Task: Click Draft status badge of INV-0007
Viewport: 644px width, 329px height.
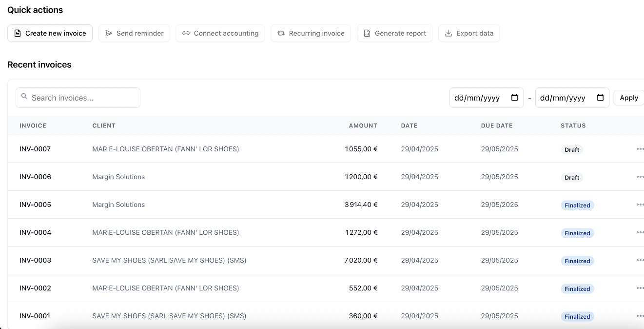Action: (x=572, y=150)
